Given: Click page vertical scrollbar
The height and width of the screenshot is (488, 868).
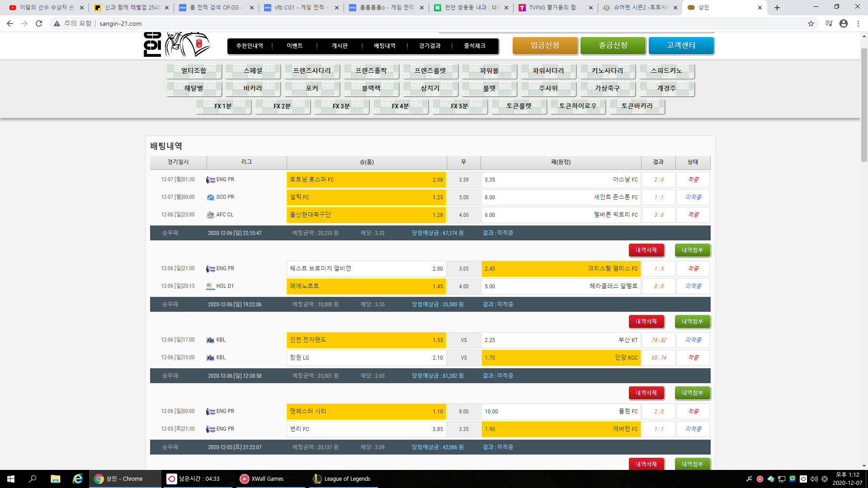Looking at the screenshot, I should [x=864, y=104].
